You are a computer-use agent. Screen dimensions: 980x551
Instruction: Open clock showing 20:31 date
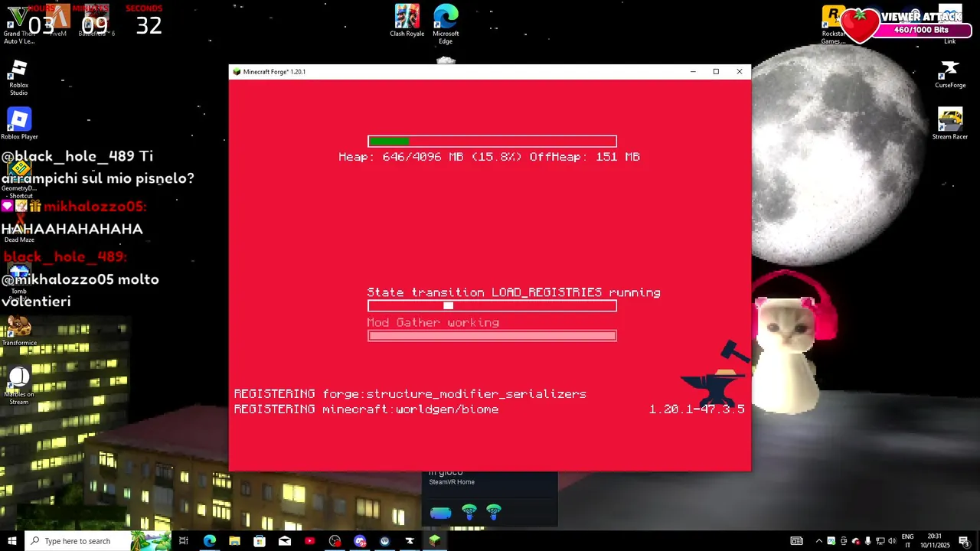935,541
